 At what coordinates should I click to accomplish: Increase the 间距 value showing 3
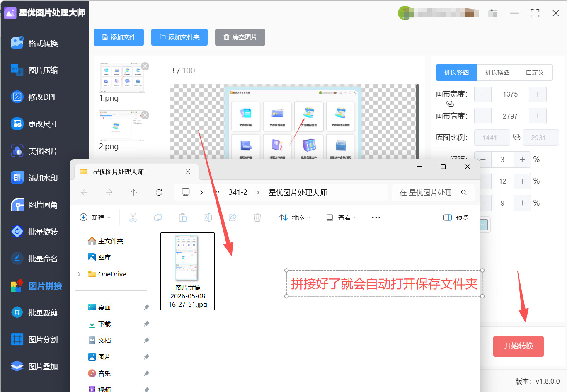coord(522,160)
